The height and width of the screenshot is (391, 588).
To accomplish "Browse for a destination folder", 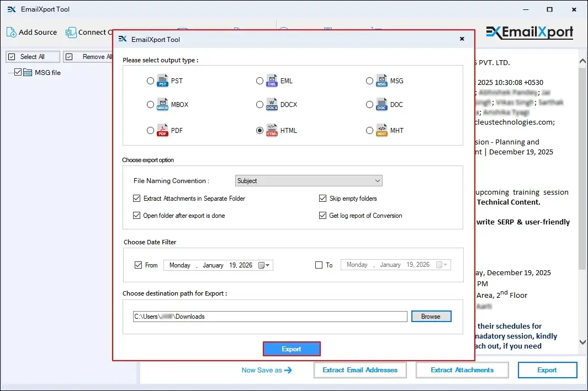I will pos(431,316).
